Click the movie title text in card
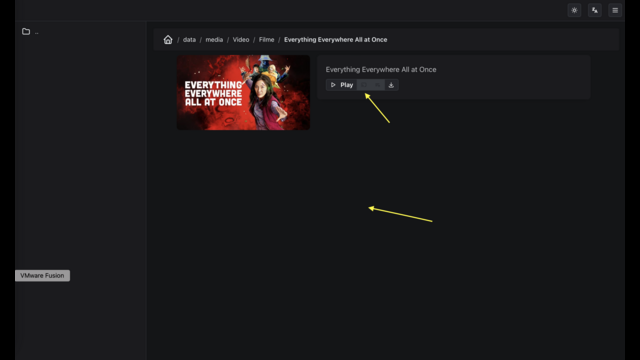 (x=381, y=69)
